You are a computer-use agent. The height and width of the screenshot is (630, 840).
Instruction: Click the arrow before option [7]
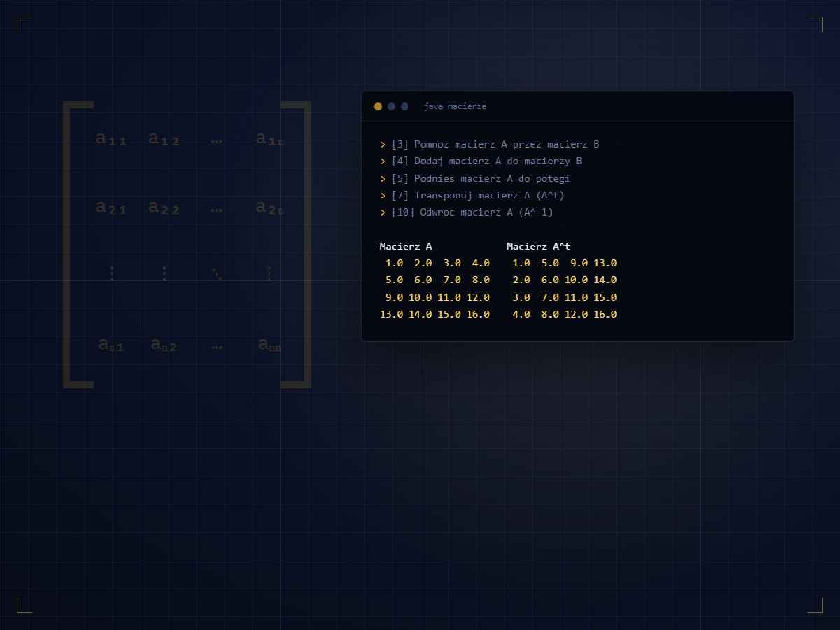383,196
